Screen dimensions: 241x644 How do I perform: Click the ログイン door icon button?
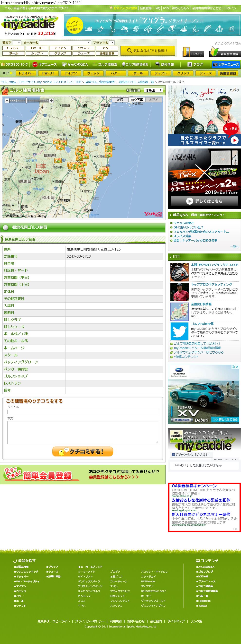click(193, 52)
